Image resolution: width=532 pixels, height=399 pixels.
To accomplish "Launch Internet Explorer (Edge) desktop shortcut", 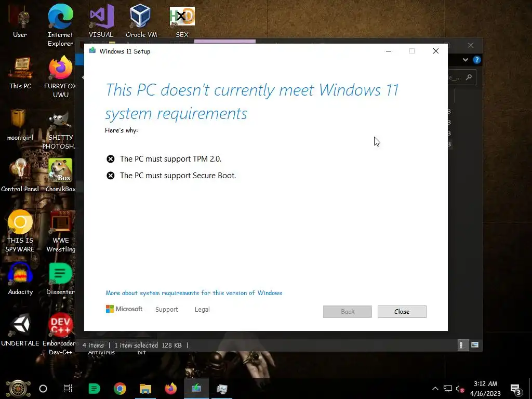I will point(60,26).
